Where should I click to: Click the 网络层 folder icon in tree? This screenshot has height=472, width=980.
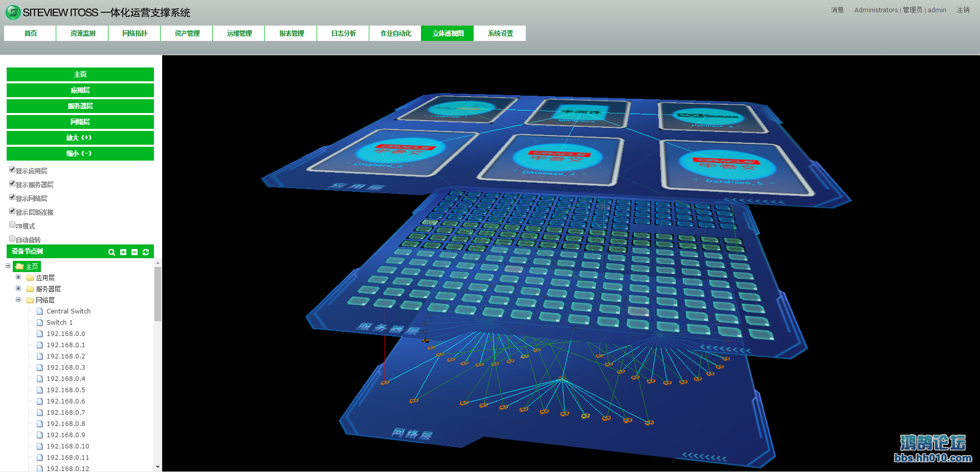point(30,300)
